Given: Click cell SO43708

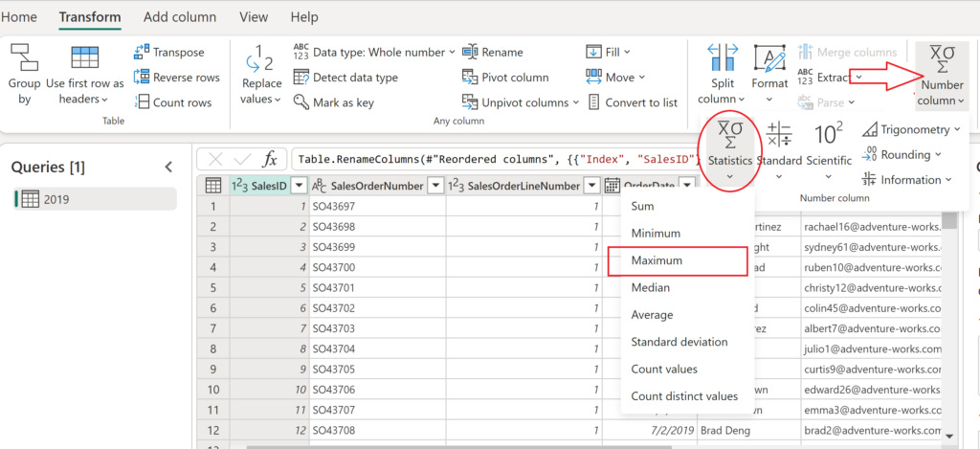Looking at the screenshot, I should click(377, 431).
